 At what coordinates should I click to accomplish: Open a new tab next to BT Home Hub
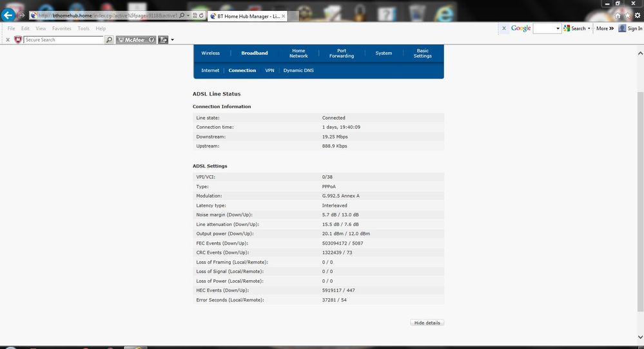tap(293, 16)
